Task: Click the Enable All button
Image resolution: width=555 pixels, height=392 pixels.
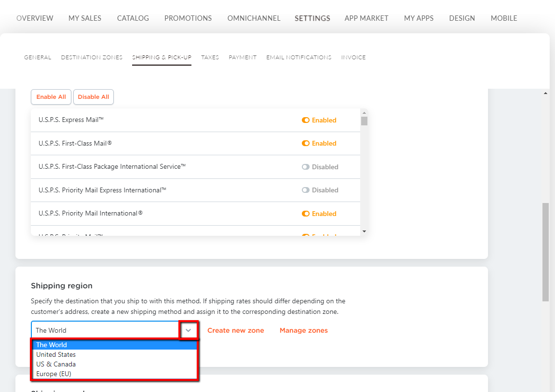Action: click(x=51, y=97)
